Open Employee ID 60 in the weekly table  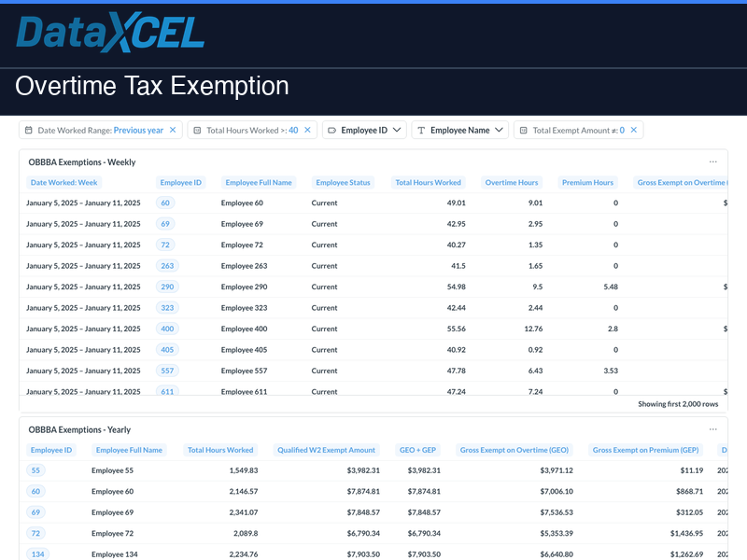pos(164,203)
